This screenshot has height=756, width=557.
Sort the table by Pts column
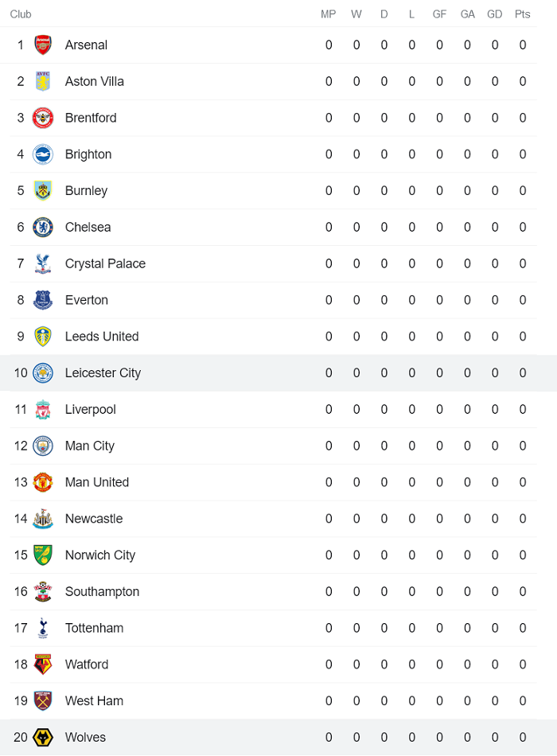(522, 14)
